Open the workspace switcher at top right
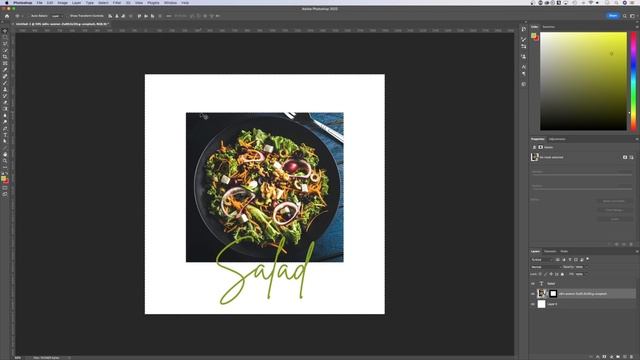The width and height of the screenshot is (640, 360). tap(632, 16)
